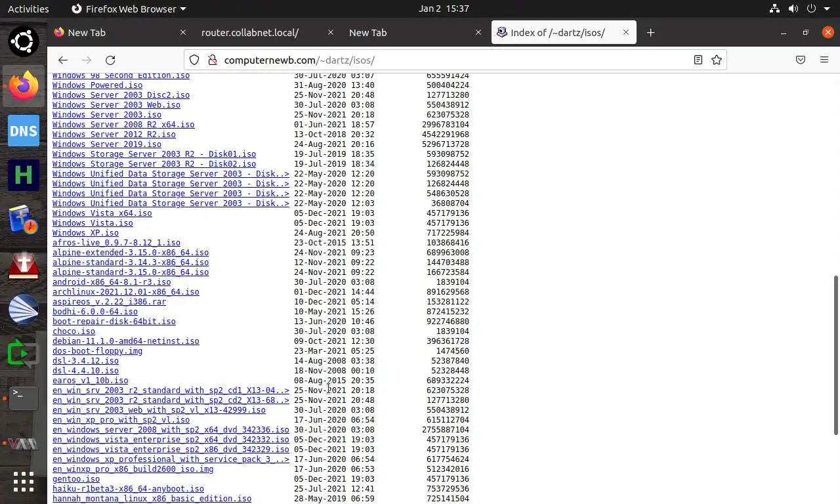Open the Terminal from dock
The image size is (840, 504).
24,398
